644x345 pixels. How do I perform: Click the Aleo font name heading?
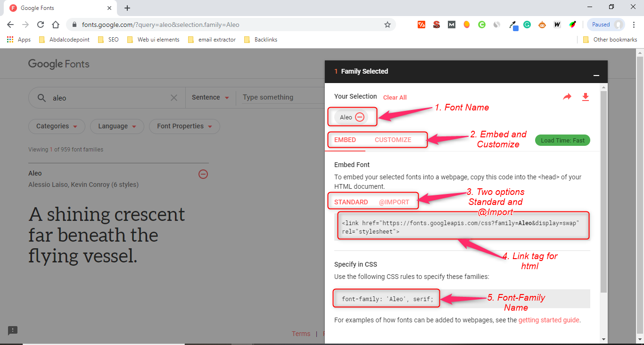coord(35,173)
